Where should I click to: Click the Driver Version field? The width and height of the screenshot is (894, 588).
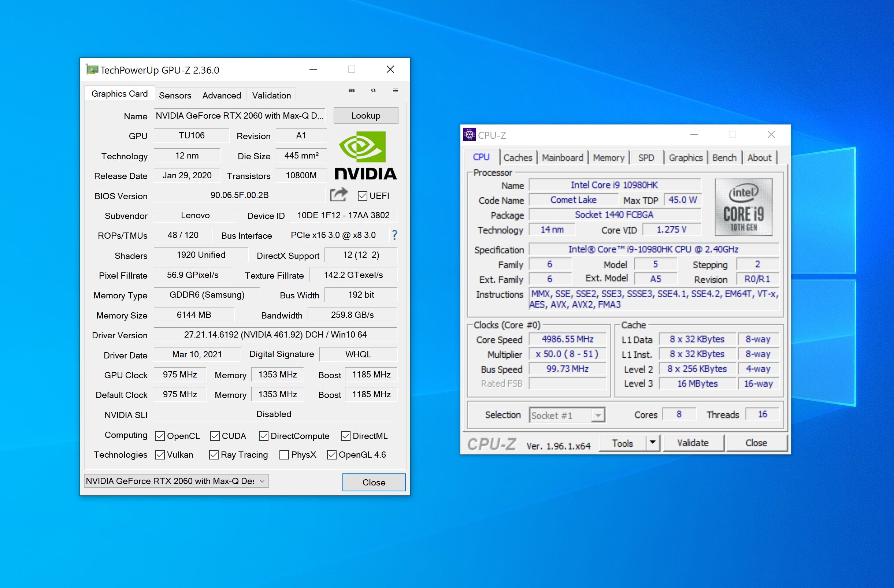[275, 335]
